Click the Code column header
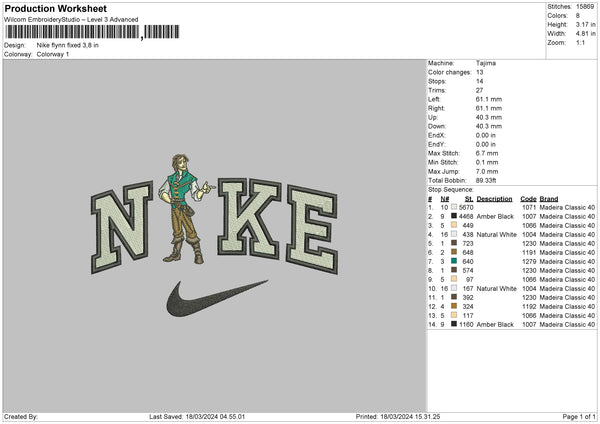This screenshot has width=600, height=424. 528,198
